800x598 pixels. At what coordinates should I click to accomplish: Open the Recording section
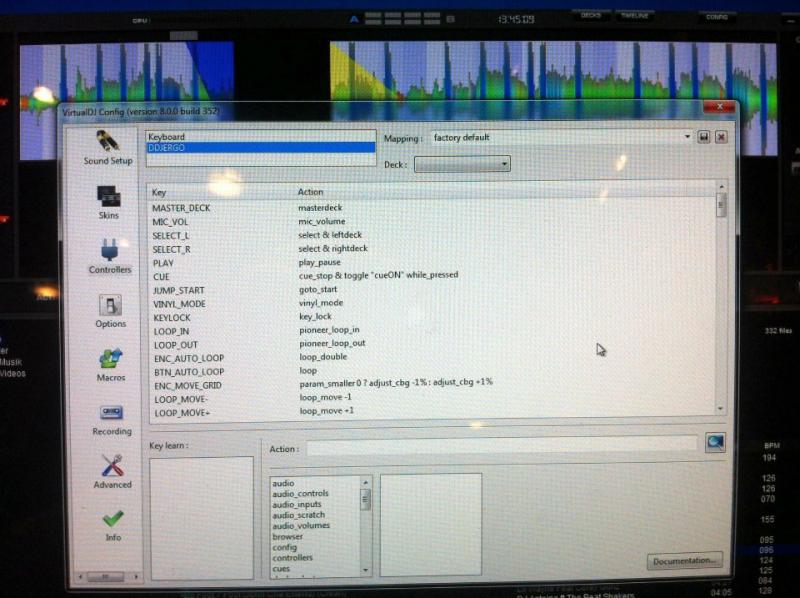click(112, 420)
